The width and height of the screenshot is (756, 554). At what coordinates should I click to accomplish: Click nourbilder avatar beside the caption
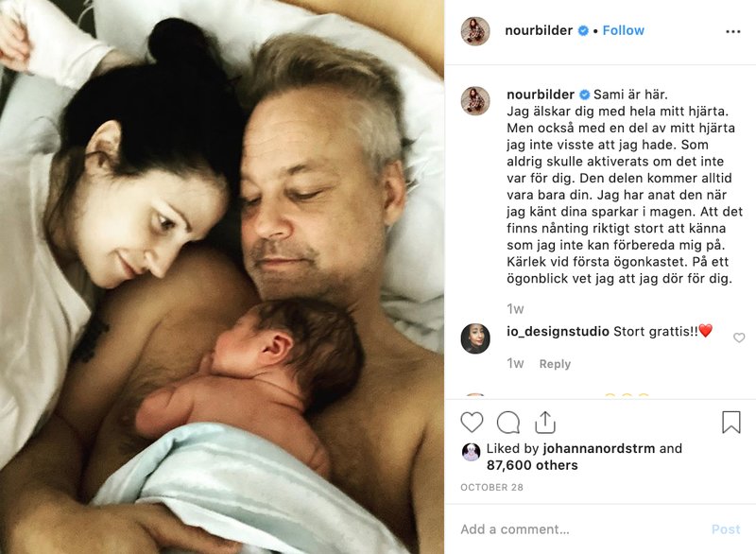click(x=475, y=101)
